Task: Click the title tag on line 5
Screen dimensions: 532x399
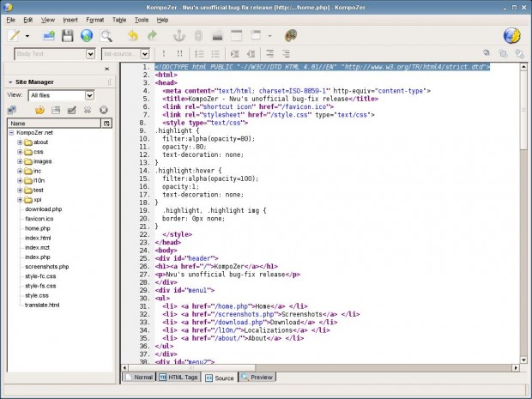Action: pos(270,99)
